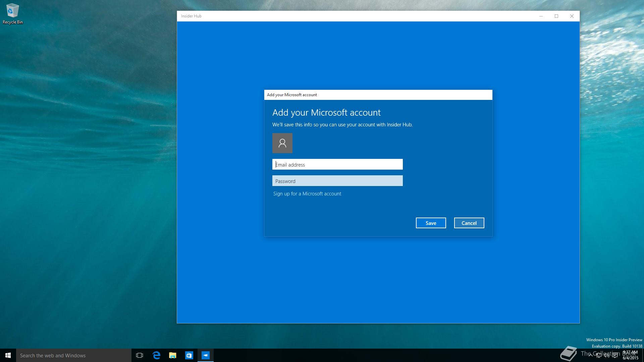Open Sign up for a Microsoft account link
The image size is (644, 362).
307,194
